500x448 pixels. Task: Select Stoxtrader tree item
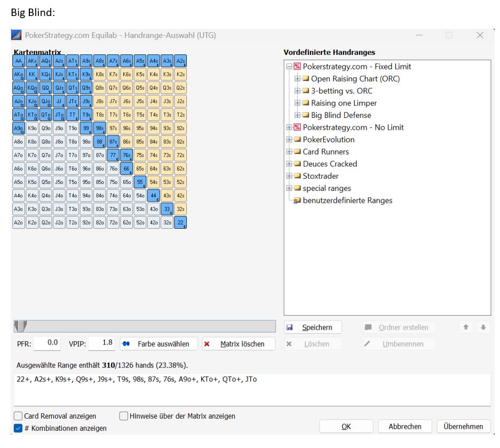click(321, 176)
